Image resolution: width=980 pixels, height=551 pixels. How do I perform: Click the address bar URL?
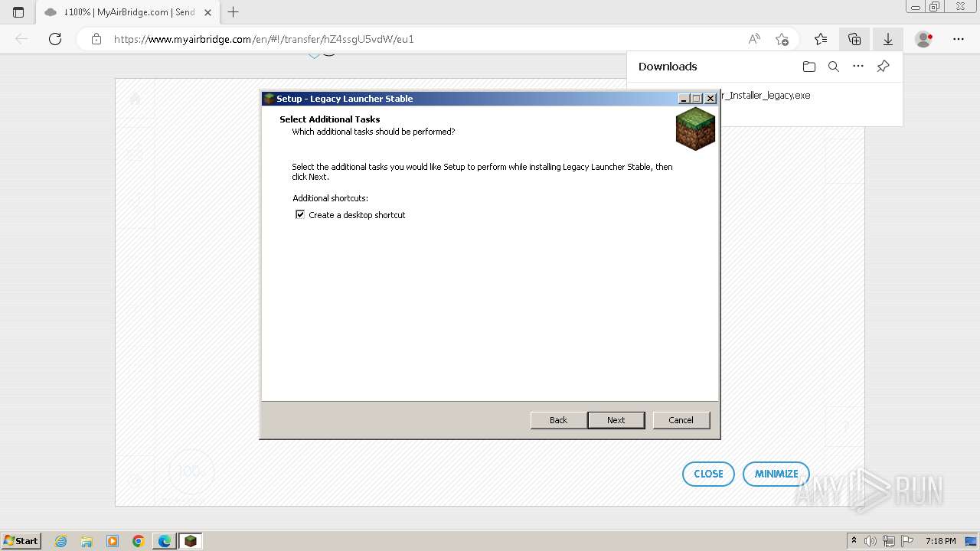[264, 39]
